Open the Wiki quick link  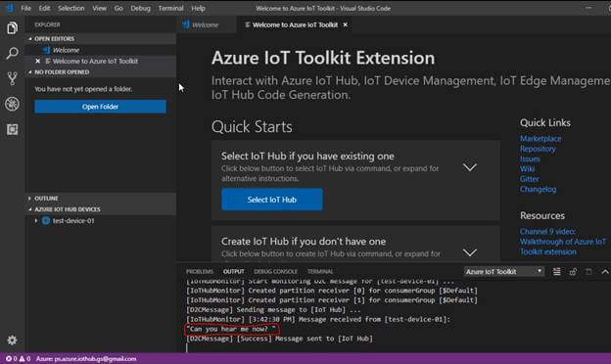(x=527, y=169)
